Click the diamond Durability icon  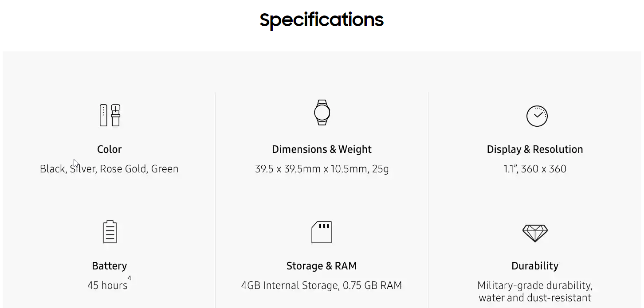pos(535,233)
